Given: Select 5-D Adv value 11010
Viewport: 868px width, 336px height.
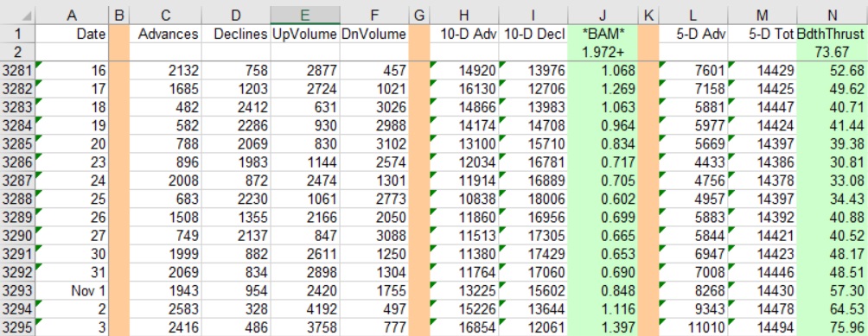Looking at the screenshot, I should [693, 327].
